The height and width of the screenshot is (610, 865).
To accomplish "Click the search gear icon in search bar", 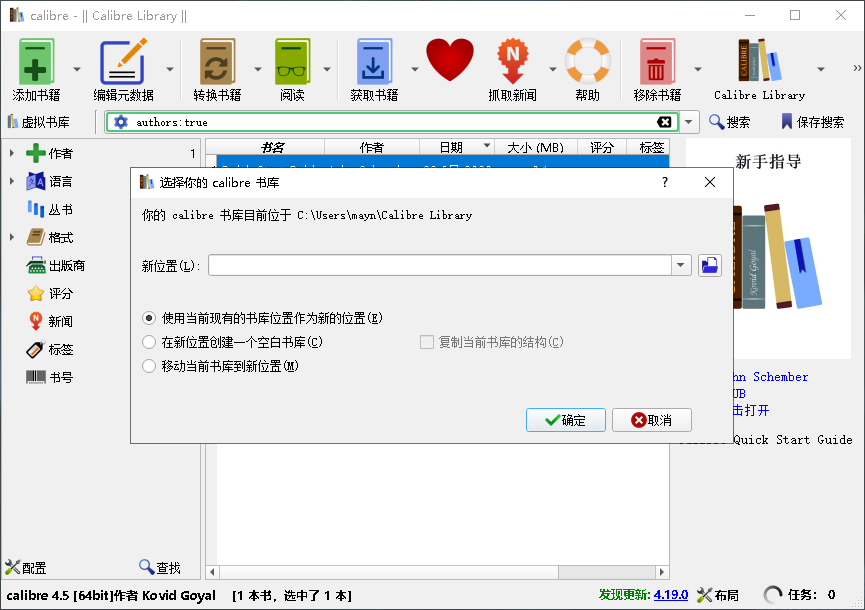I will coord(120,122).
